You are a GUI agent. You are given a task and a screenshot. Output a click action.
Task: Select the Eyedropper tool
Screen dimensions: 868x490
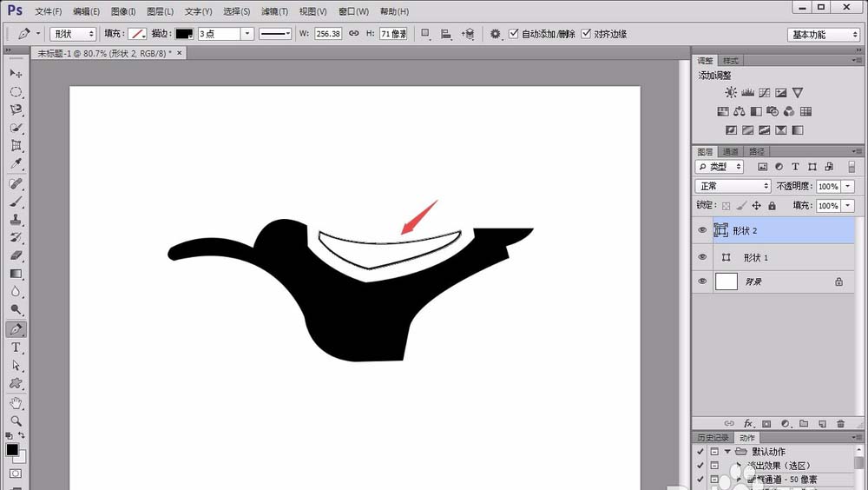[x=16, y=164]
